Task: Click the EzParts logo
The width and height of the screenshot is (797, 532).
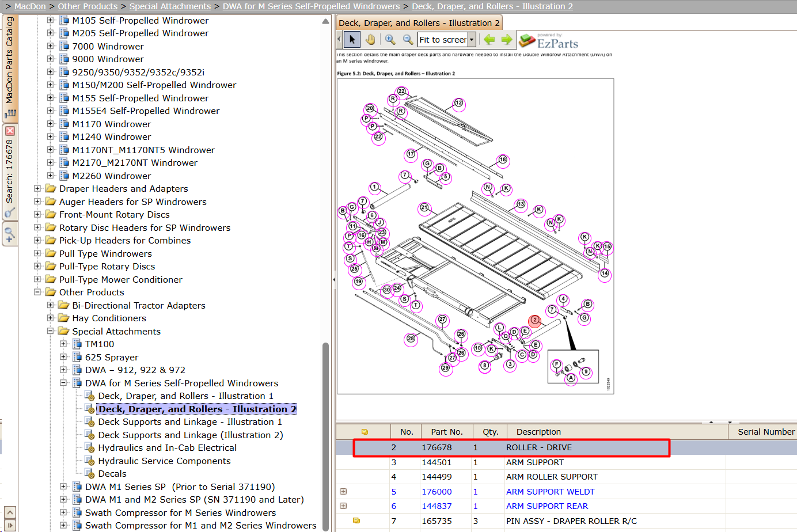Action: click(549, 41)
